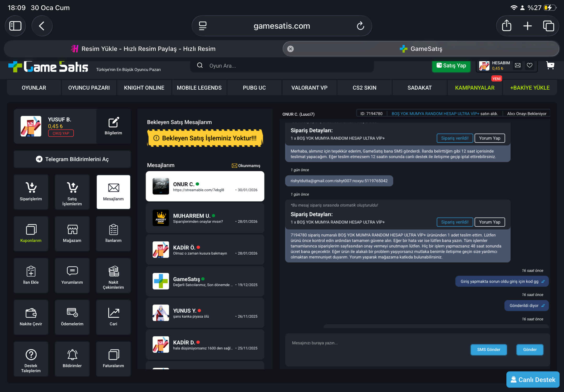Open CS2 SKIN menu item

365,88
